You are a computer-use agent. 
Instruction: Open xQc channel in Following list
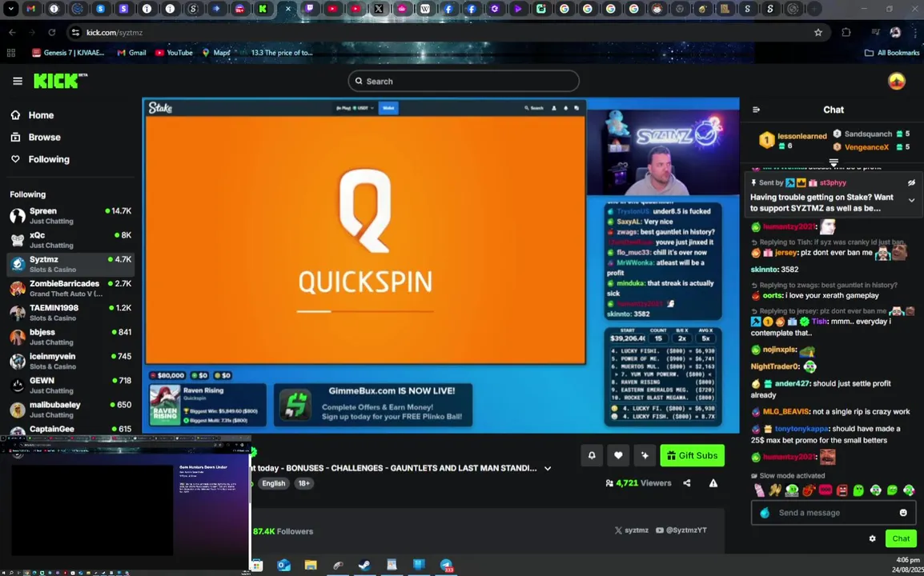(x=70, y=240)
